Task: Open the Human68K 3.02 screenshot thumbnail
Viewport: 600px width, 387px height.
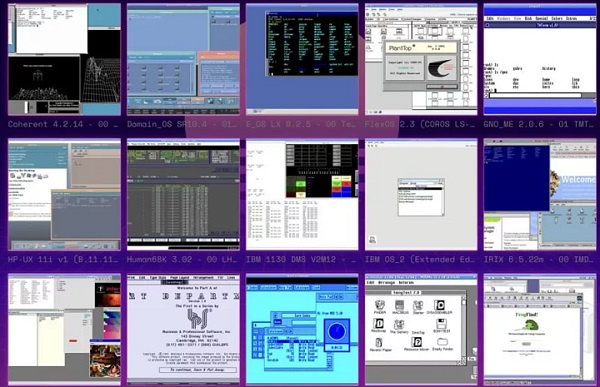Action: click(x=183, y=194)
